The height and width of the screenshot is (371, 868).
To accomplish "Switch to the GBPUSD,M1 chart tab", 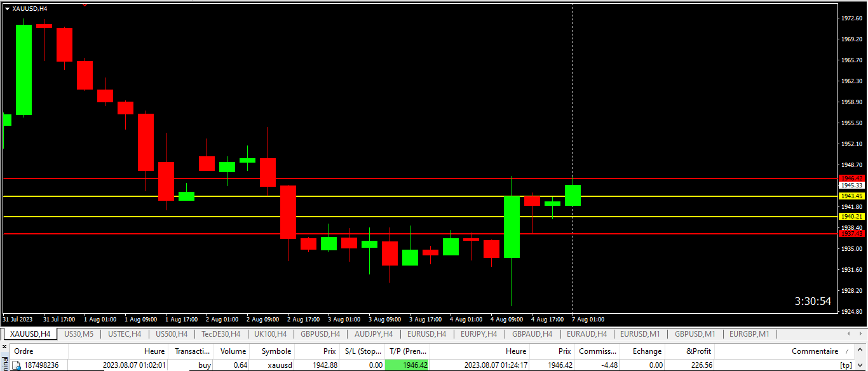I will coord(695,334).
